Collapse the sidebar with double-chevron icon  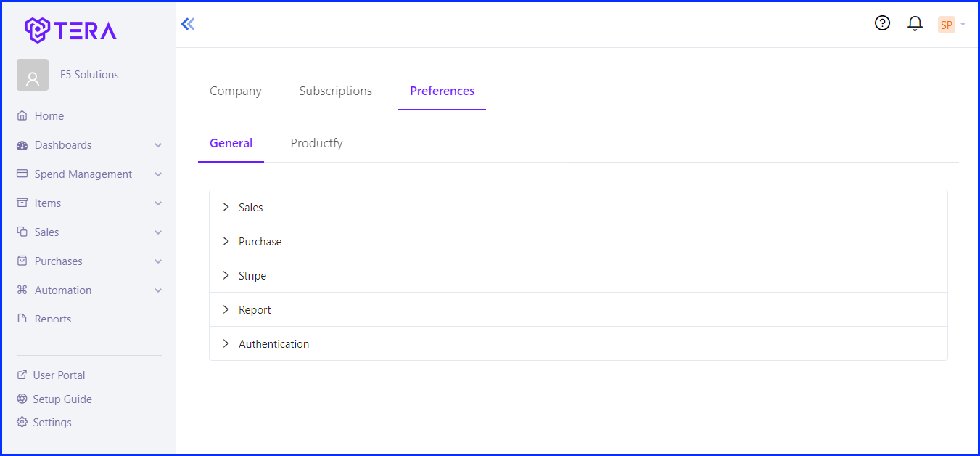188,24
